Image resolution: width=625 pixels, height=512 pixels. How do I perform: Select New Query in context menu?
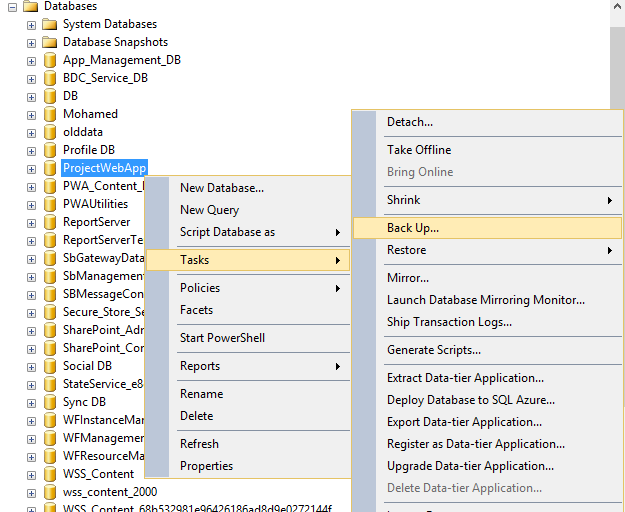click(209, 210)
